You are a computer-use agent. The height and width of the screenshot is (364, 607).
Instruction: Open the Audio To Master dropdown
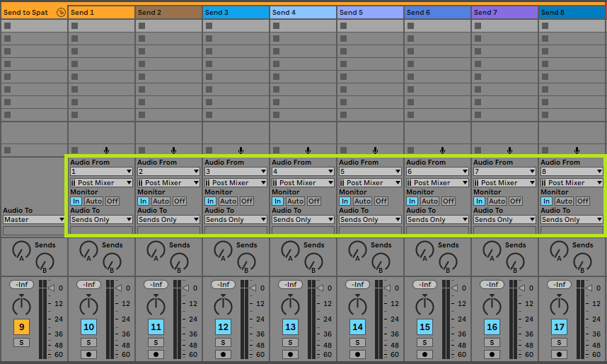coord(33,220)
